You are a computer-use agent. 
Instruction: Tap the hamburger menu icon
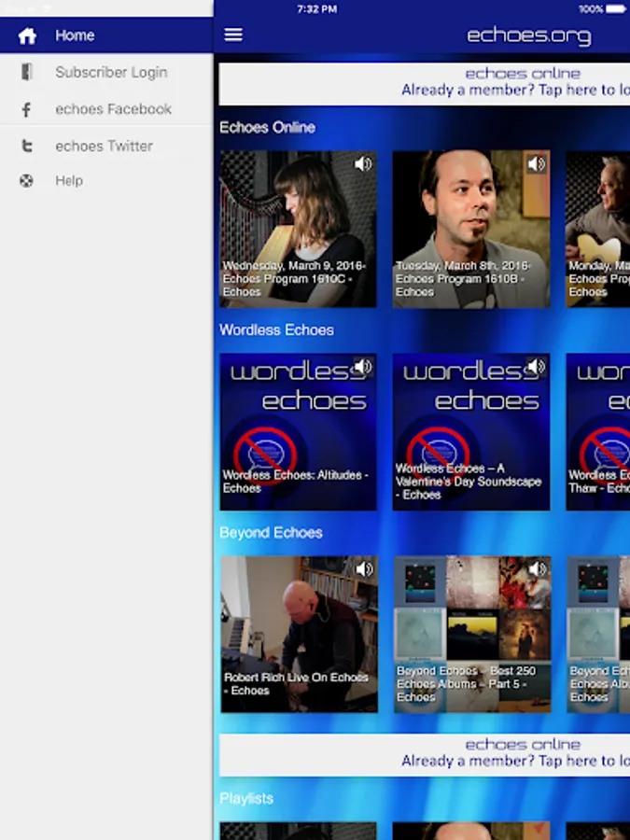233,35
